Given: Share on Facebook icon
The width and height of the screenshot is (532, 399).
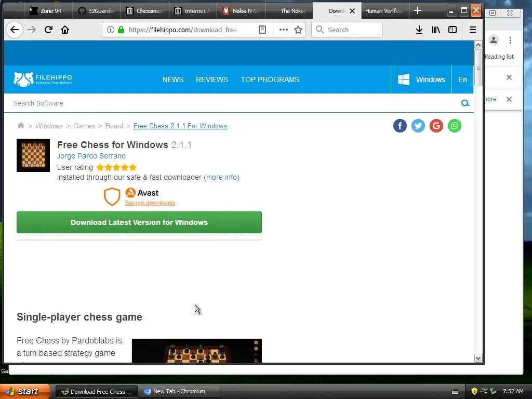Looking at the screenshot, I should [400, 126].
